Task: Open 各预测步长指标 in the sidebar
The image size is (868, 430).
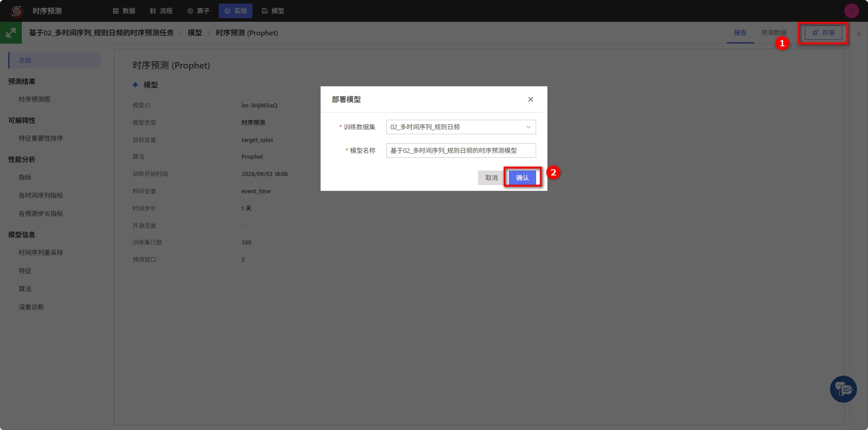Action: pos(41,214)
